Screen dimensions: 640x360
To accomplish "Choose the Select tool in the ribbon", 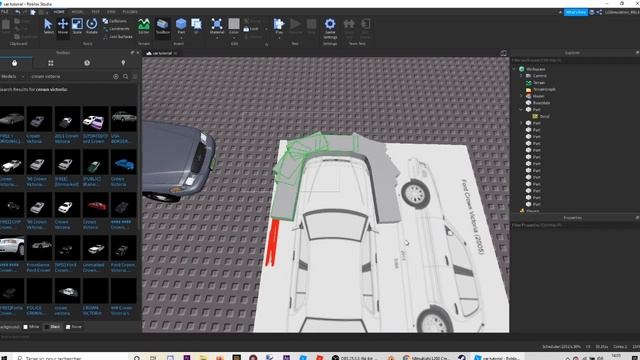I will pos(48,26).
